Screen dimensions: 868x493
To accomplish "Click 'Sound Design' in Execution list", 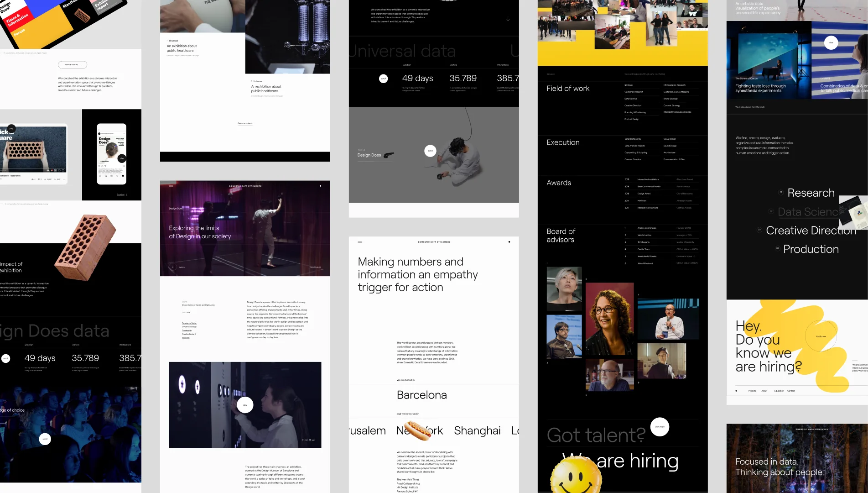I will click(670, 146).
